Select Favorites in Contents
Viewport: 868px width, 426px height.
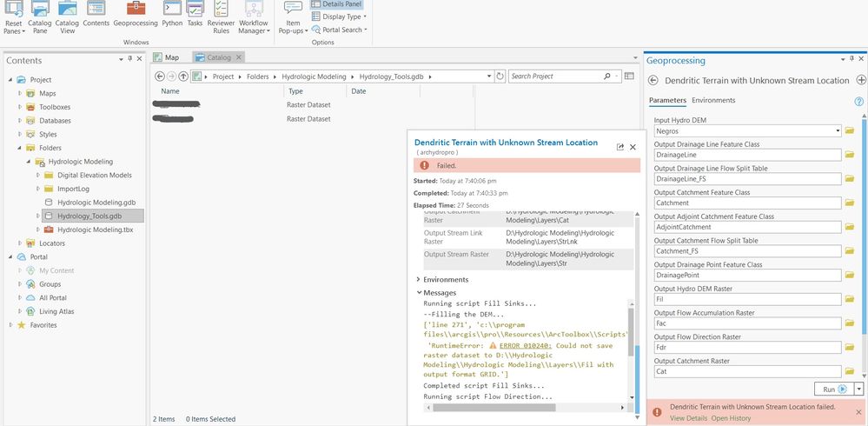43,325
